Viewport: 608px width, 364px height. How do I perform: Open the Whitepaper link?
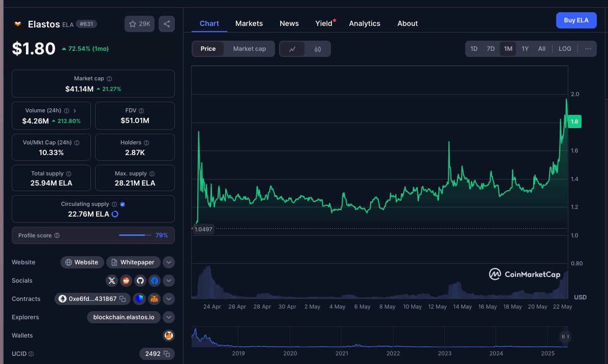(133, 262)
